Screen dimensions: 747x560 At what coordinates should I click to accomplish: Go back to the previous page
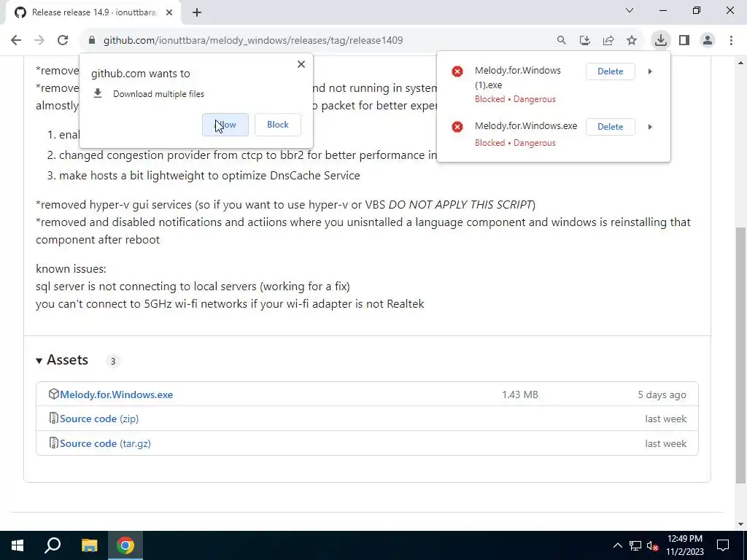click(16, 40)
